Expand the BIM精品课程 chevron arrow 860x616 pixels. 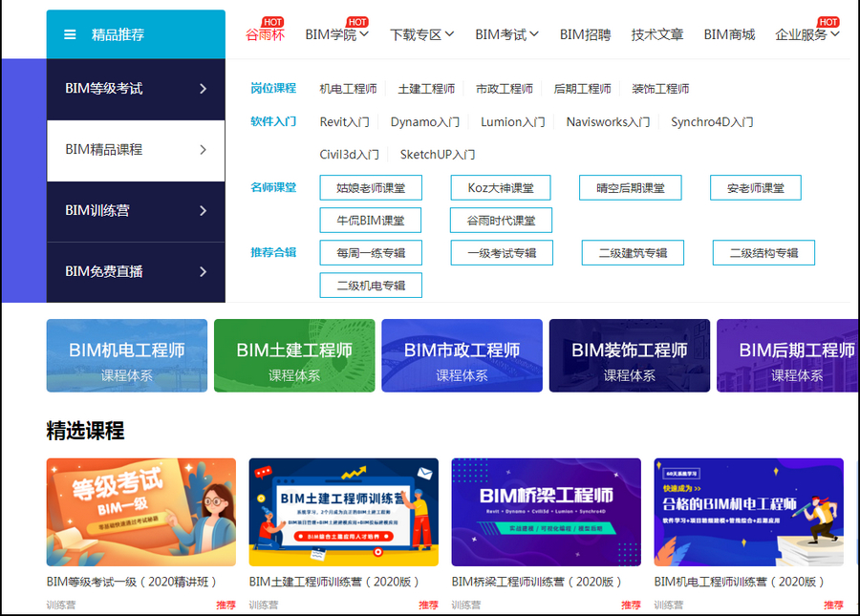[204, 149]
